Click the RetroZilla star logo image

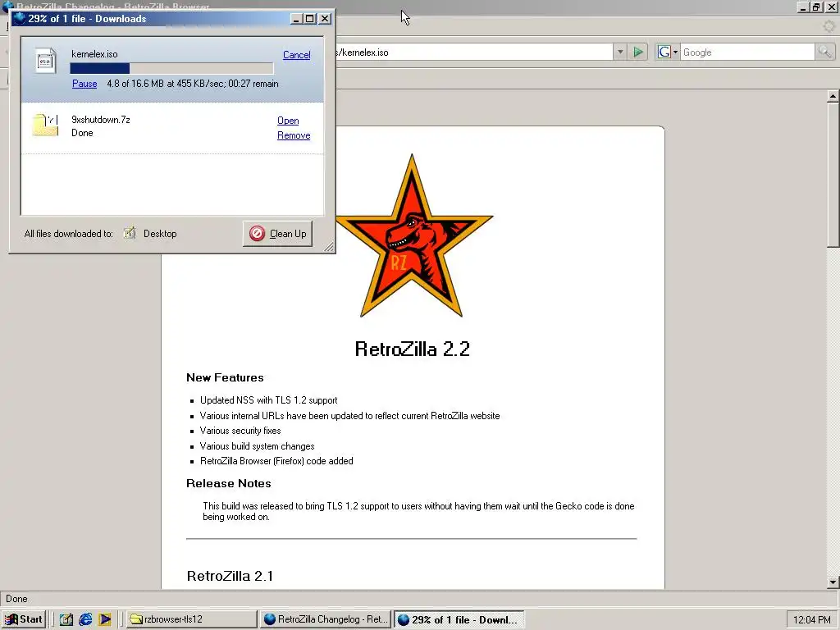point(413,235)
